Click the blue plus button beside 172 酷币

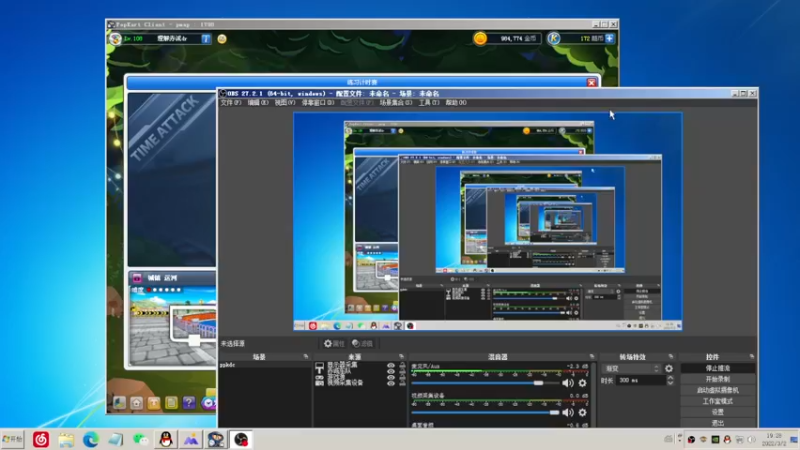(609, 38)
